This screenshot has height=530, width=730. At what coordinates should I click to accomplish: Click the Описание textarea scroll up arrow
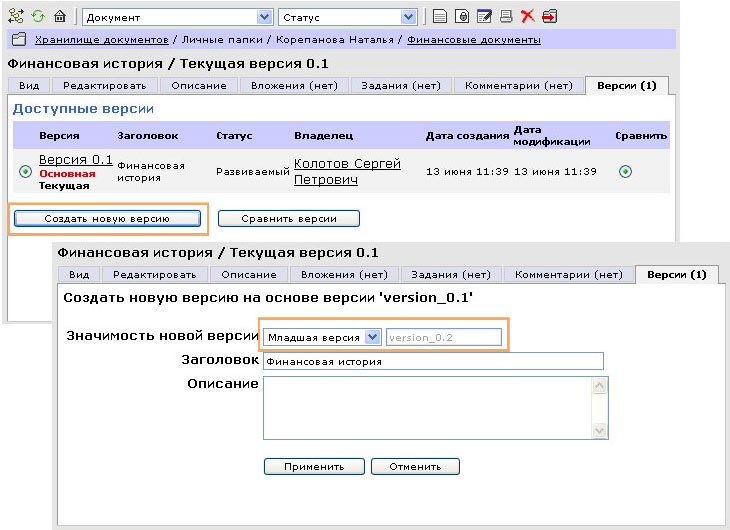click(x=599, y=385)
